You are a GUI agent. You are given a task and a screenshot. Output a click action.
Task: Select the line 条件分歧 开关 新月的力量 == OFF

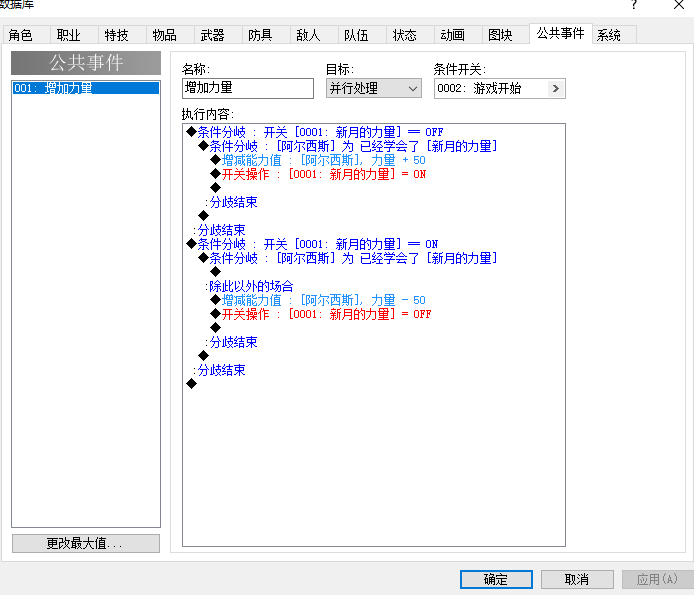click(x=315, y=132)
